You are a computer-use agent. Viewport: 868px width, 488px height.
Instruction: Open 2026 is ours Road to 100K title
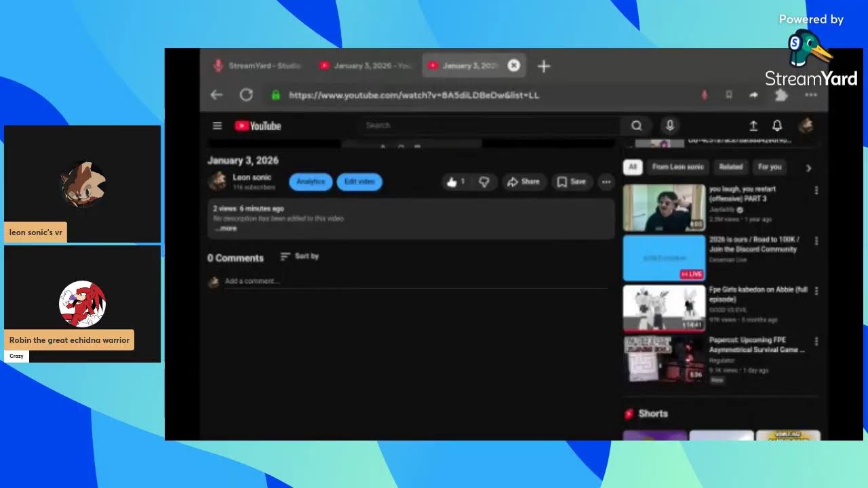(754, 244)
